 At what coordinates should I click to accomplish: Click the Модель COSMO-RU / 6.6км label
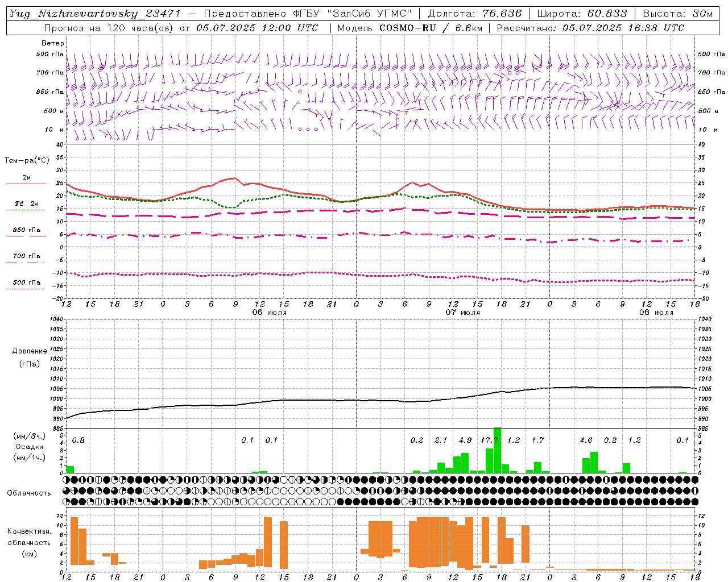(x=410, y=28)
